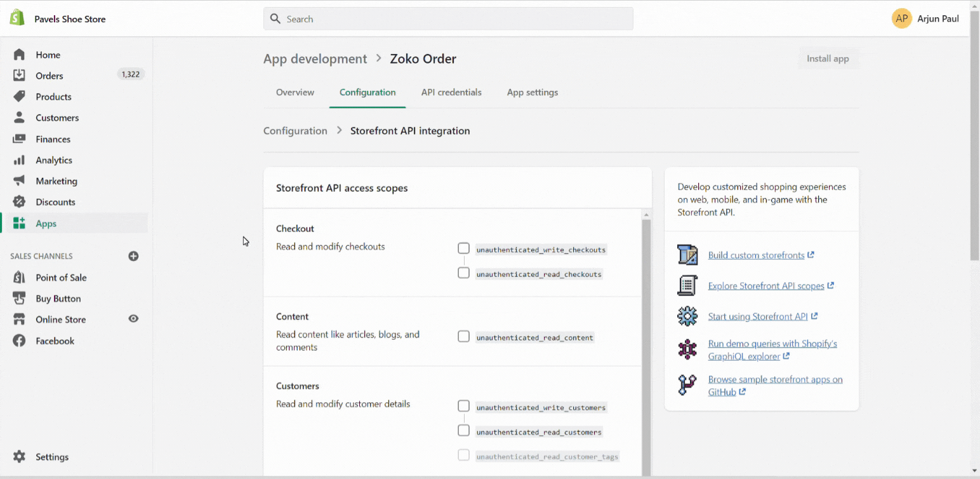Open Start using Storefront API link
This screenshot has width=980, height=479.
[x=763, y=316]
